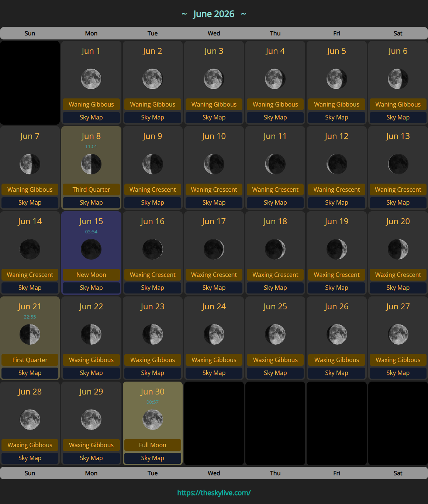Select the Sun weekday header

30,33
